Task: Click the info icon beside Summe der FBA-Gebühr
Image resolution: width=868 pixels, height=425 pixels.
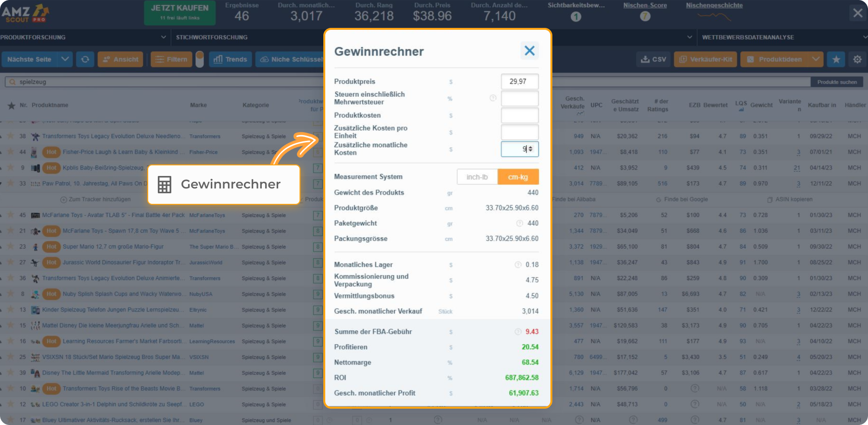Action: click(x=518, y=332)
